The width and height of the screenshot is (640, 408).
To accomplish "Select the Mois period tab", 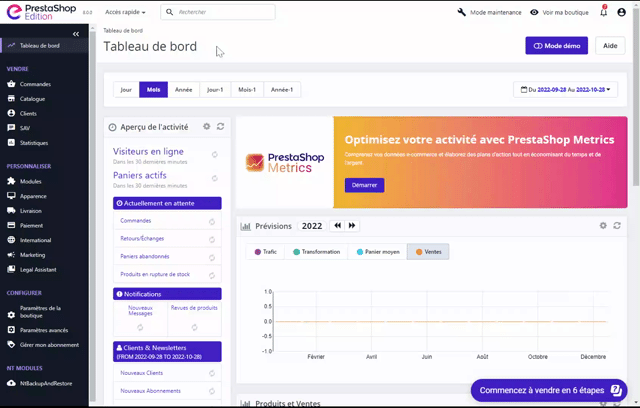I will [x=153, y=90].
